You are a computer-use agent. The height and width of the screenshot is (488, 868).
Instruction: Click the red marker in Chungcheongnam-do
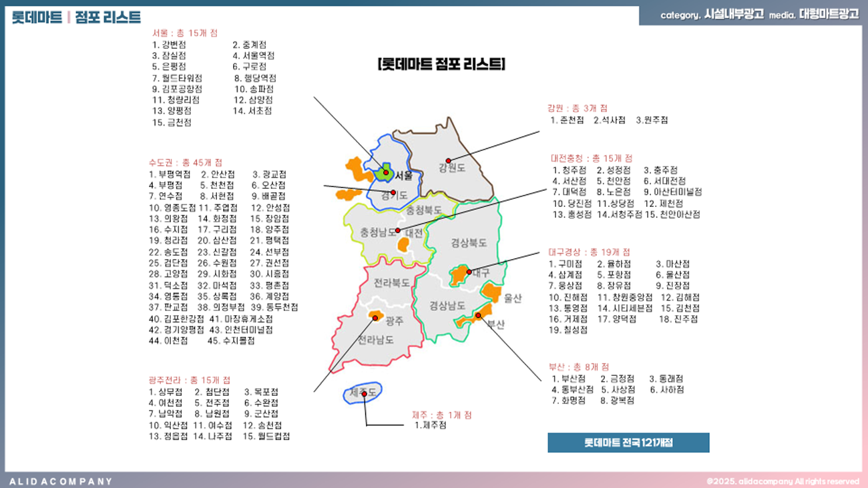[x=398, y=230]
